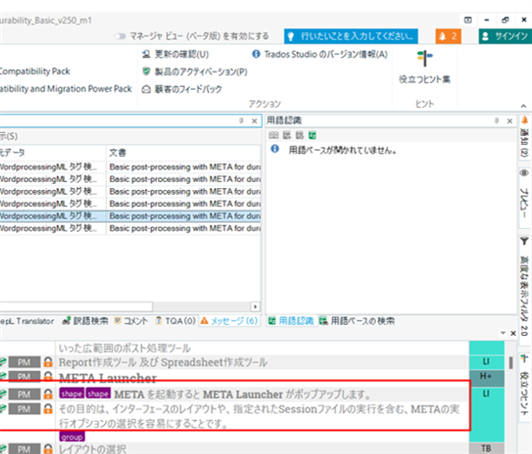Click the second term recognition toolbar icon
The width and height of the screenshot is (532, 454).
[x=287, y=136]
